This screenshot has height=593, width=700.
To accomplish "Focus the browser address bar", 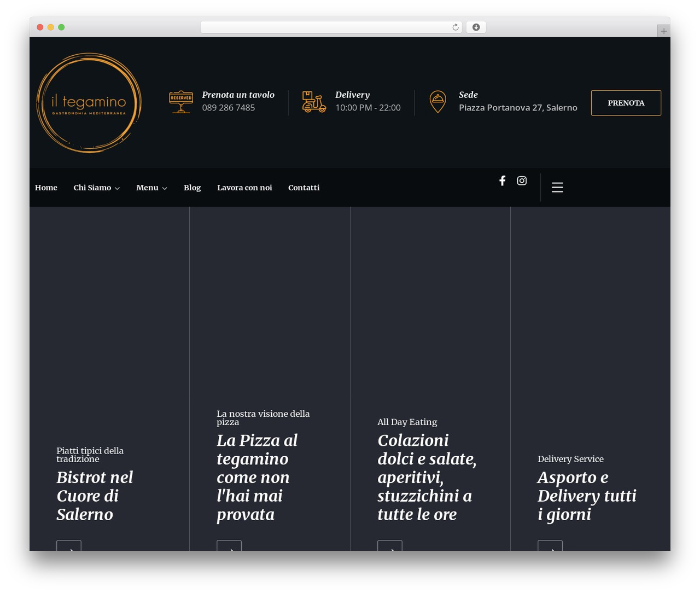I will click(331, 27).
